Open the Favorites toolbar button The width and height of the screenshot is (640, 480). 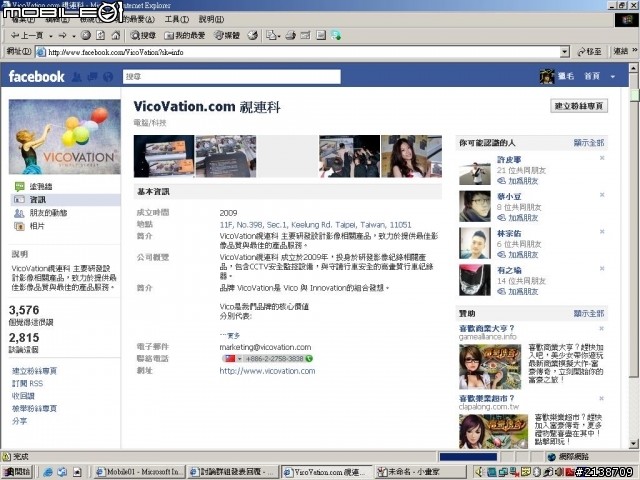(184, 36)
